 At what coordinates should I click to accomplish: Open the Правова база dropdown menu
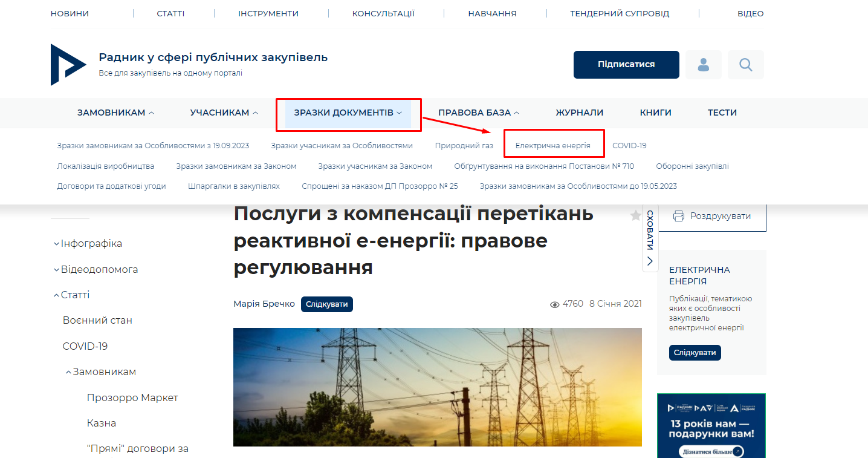coord(478,113)
